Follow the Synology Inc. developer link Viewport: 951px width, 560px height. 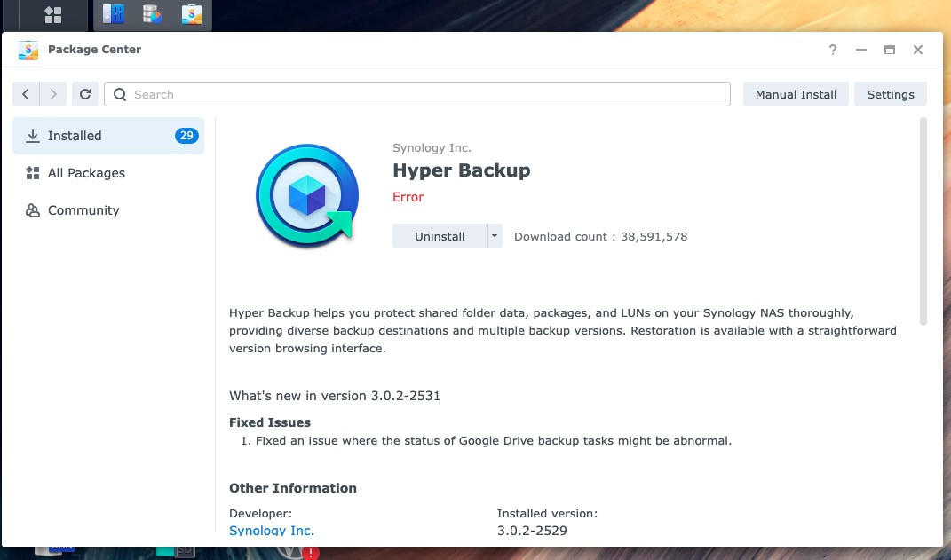(x=271, y=531)
